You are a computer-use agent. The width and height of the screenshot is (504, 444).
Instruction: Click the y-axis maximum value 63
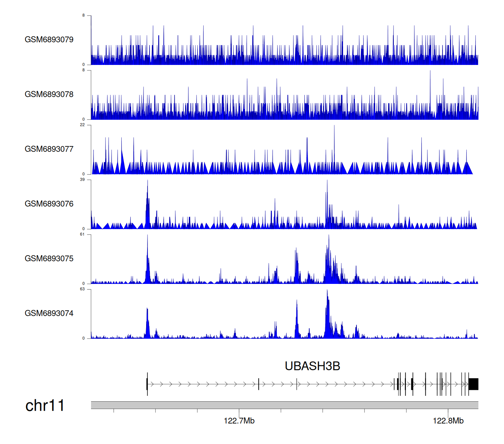click(82, 289)
